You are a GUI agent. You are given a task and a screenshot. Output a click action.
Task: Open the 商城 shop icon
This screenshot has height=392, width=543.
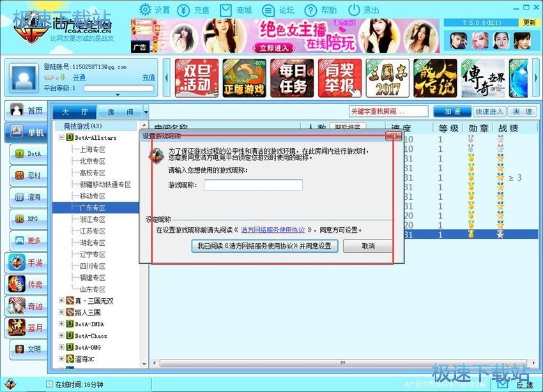tap(226, 10)
